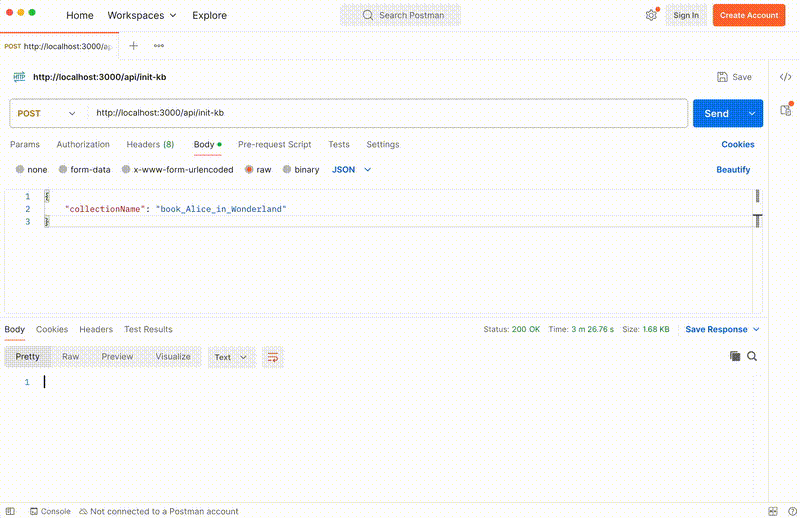Toggle response line wrap icon
This screenshot has width=800, height=518.
pos(273,357)
